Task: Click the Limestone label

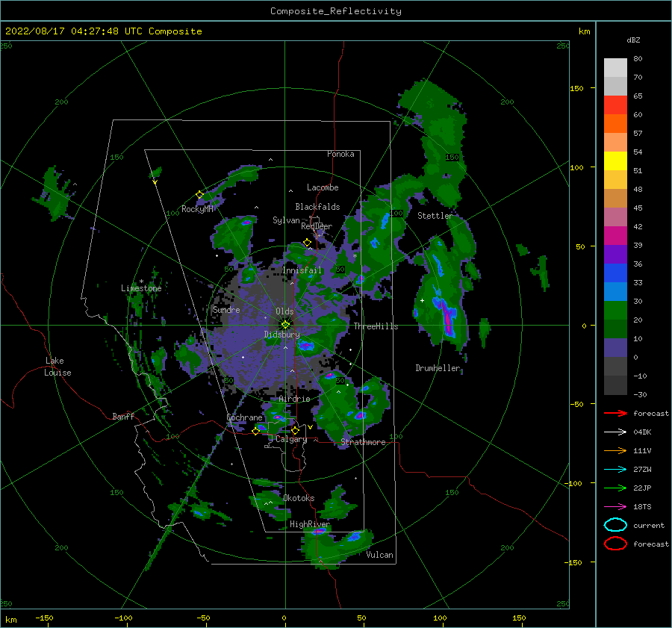Action: coord(141,288)
